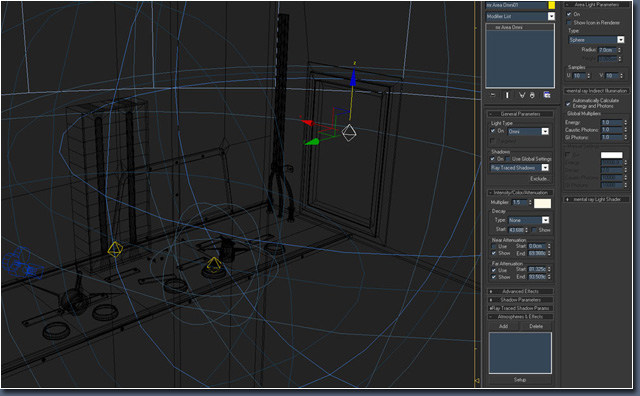Select yellow light icon near the tiled column
The image size is (640, 396).
tap(115, 249)
